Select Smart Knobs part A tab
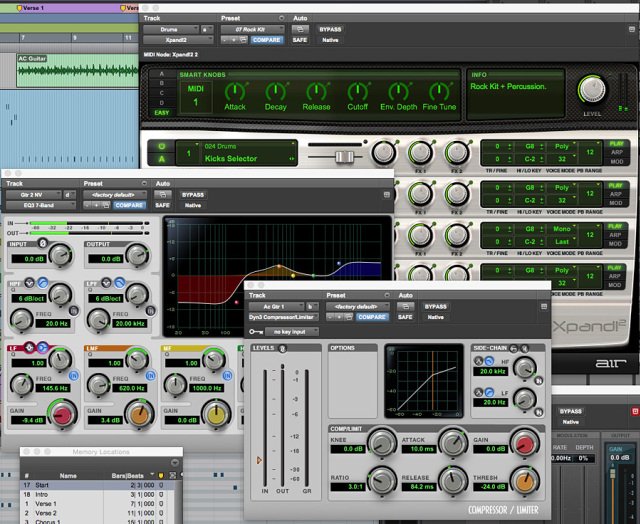Screen dimensions: 640x524 pos(162,74)
